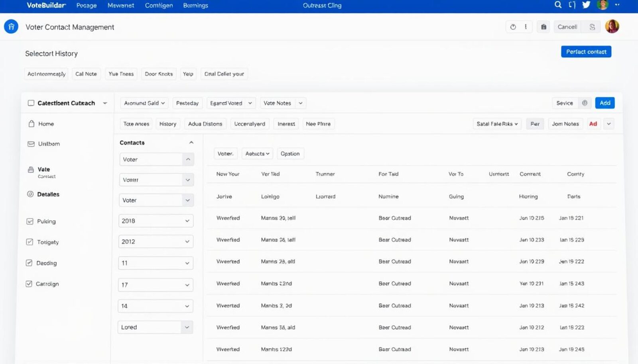The width and height of the screenshot is (638, 364).
Task: Click the briefcase icon near the Cancel button
Action: click(x=543, y=27)
